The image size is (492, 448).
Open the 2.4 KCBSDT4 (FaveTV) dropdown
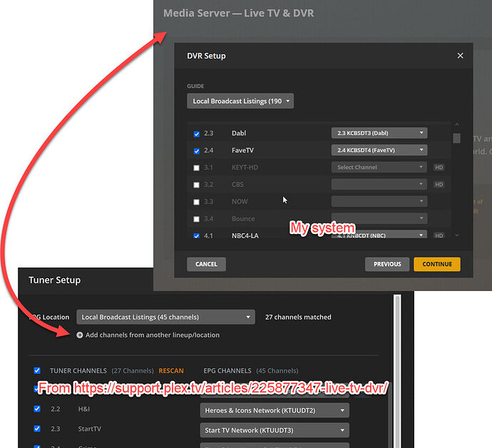379,150
